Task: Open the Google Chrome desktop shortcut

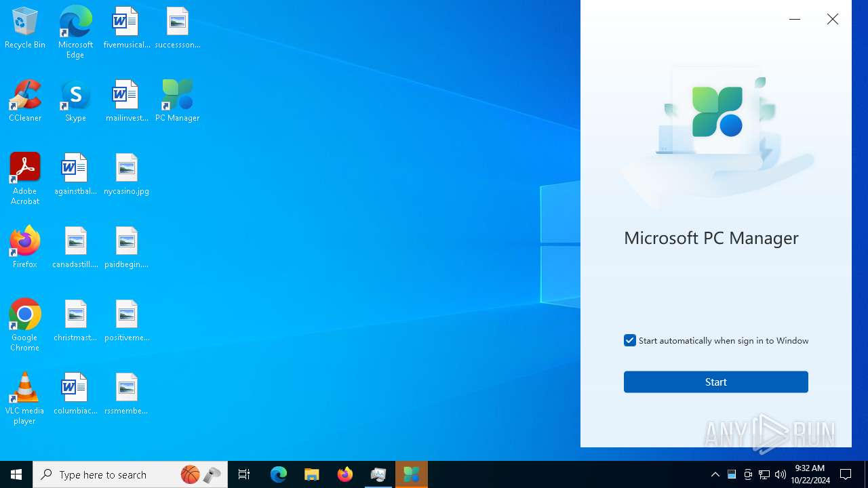Action: click(x=25, y=325)
